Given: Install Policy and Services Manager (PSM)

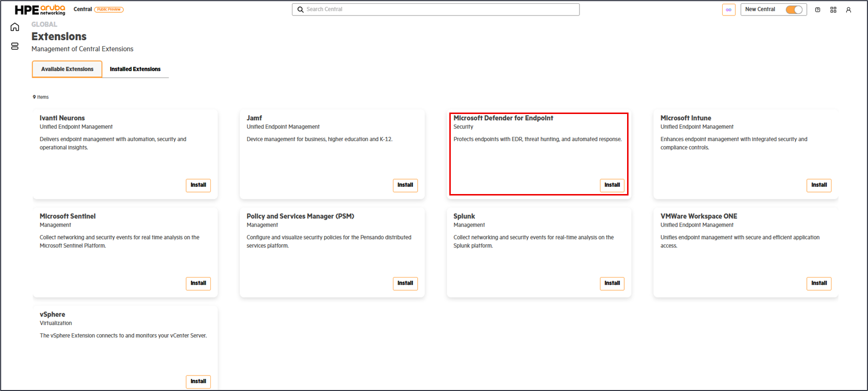Looking at the screenshot, I should (405, 283).
